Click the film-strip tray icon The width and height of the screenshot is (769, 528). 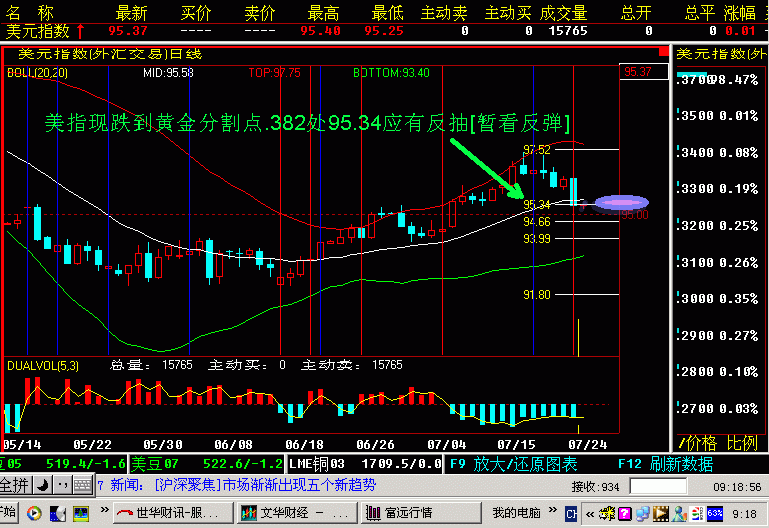click(661, 513)
